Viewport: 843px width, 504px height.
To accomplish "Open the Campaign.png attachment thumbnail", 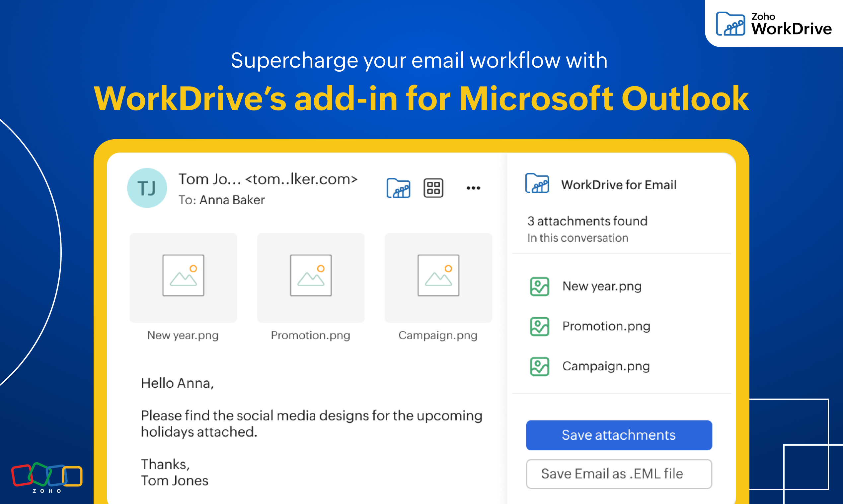I will tap(438, 278).
